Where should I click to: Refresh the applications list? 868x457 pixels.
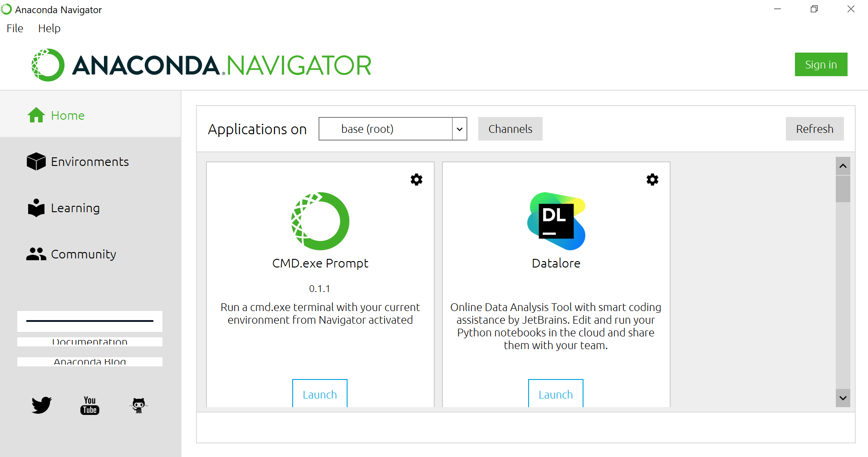coord(815,129)
